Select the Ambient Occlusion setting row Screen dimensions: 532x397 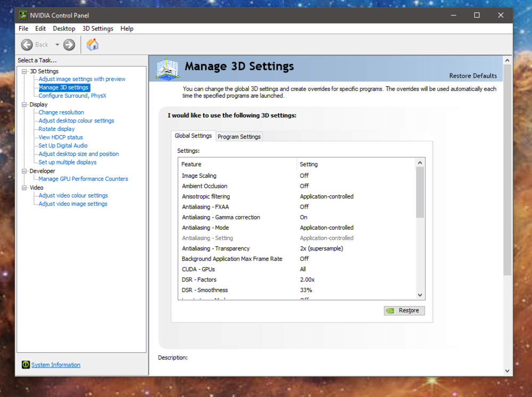click(x=297, y=186)
